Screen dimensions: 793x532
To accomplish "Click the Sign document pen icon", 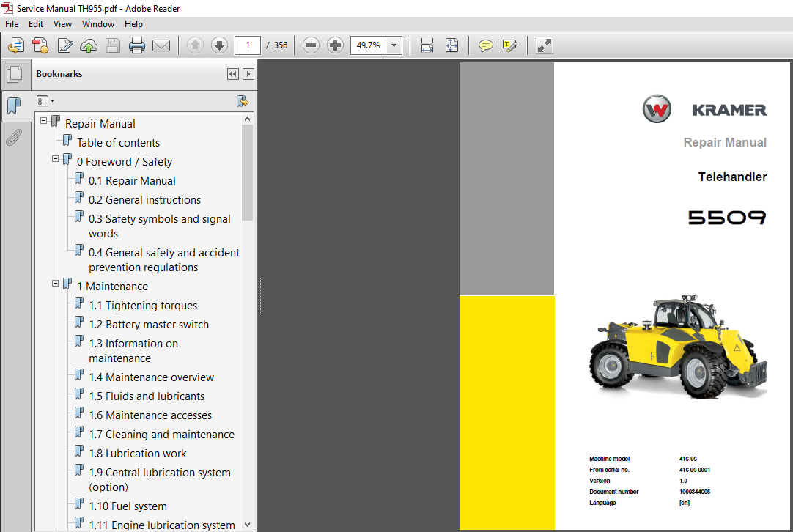I will pyautogui.click(x=64, y=45).
